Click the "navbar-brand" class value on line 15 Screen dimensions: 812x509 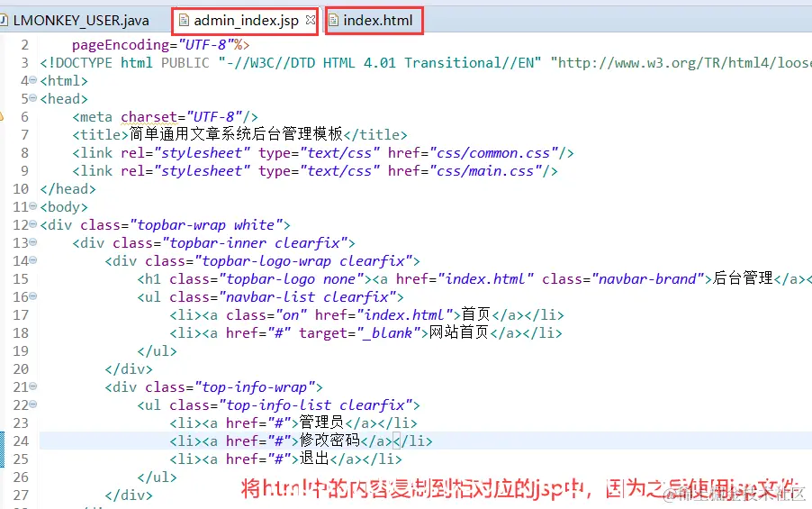pos(647,279)
